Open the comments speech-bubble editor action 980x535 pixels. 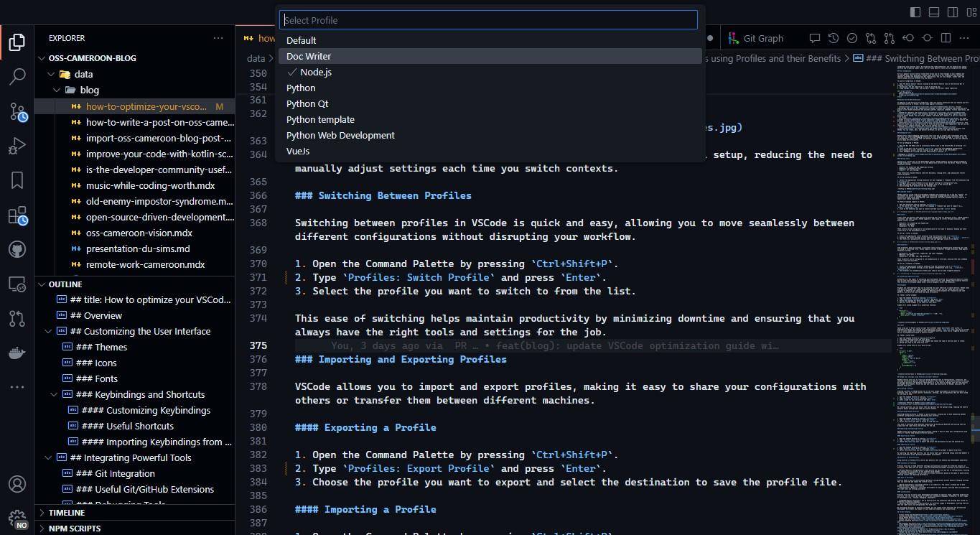click(815, 38)
